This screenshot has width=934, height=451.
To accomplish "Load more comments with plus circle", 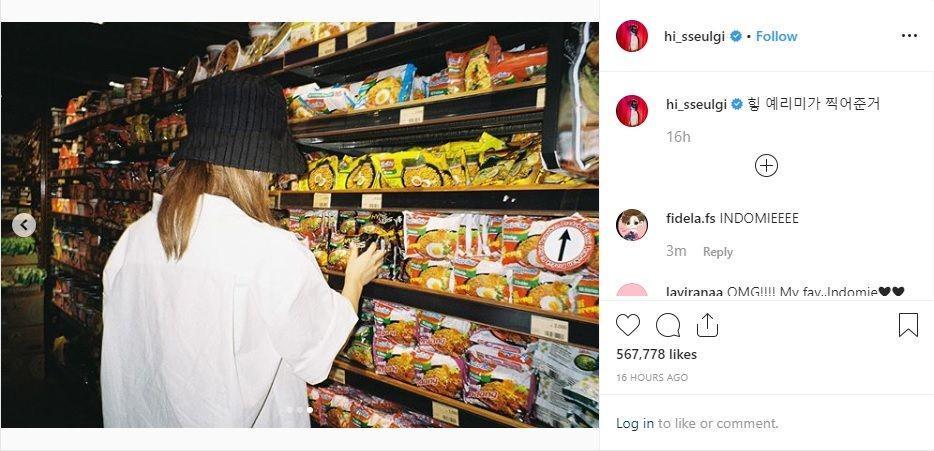I will coord(766,165).
